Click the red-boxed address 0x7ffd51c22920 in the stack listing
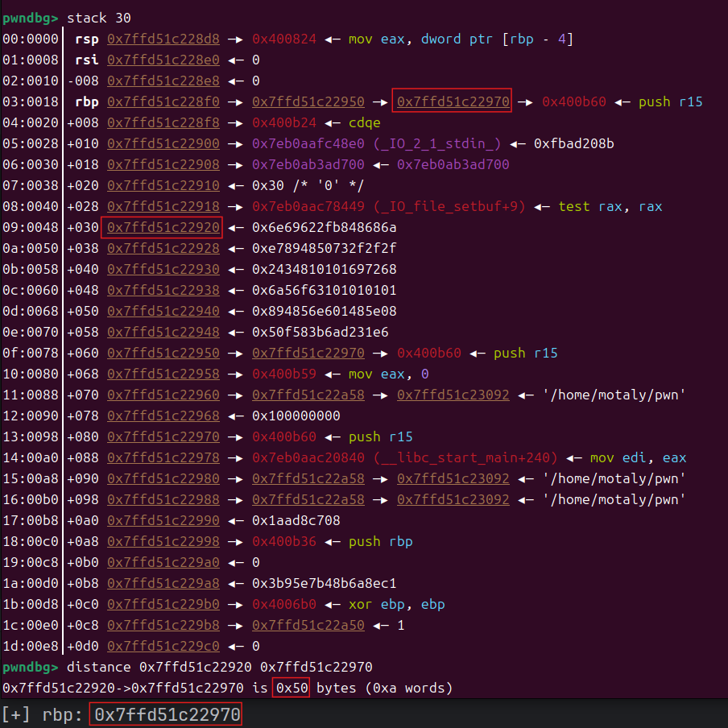 tap(162, 227)
